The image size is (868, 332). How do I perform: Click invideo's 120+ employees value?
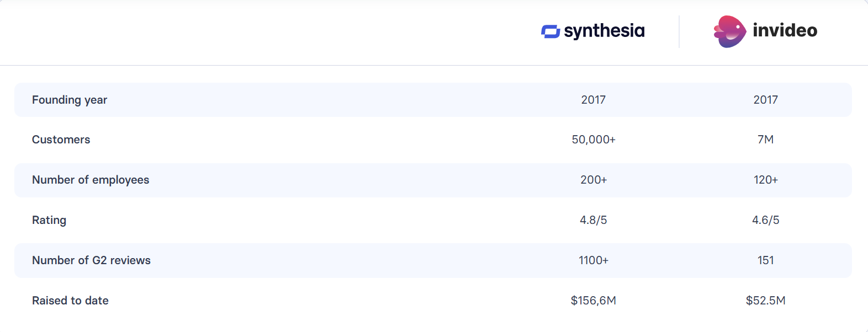[x=765, y=180]
